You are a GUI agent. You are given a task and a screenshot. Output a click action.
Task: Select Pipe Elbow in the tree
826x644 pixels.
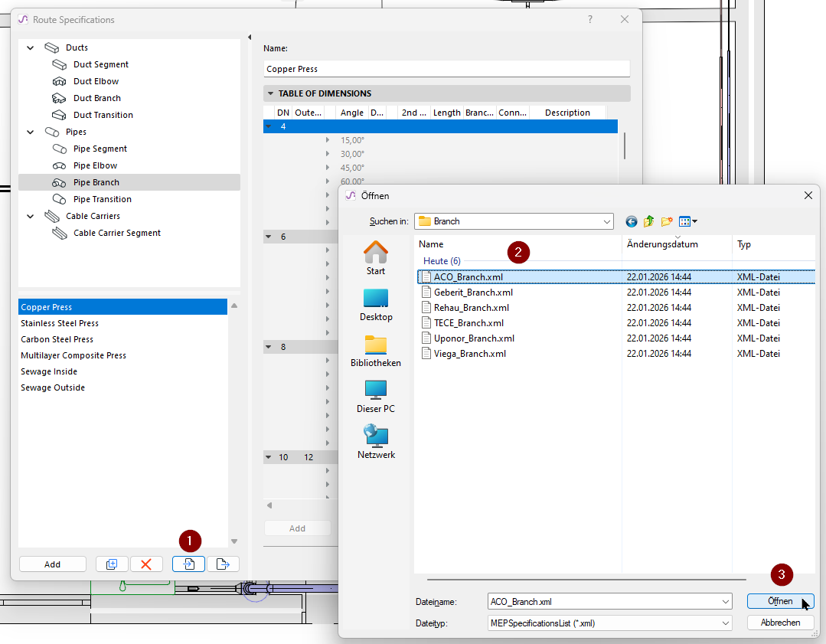[95, 165]
